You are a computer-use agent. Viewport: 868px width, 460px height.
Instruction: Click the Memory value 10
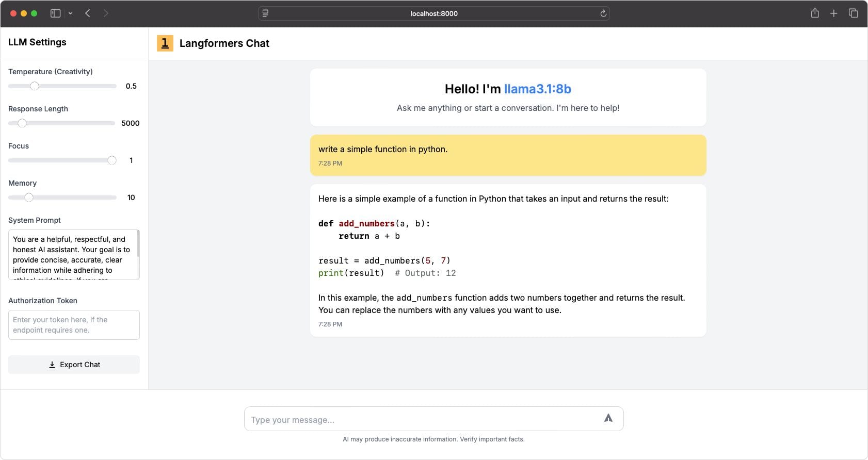tap(131, 198)
